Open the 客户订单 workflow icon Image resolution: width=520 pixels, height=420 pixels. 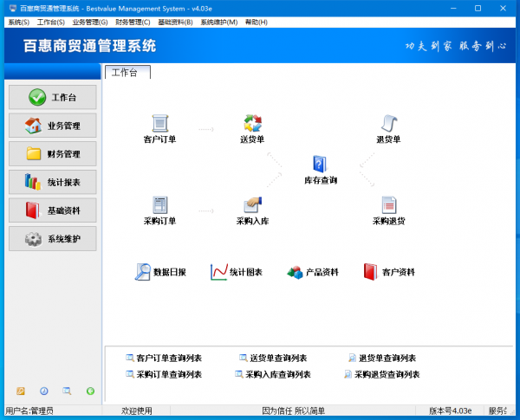(x=159, y=123)
